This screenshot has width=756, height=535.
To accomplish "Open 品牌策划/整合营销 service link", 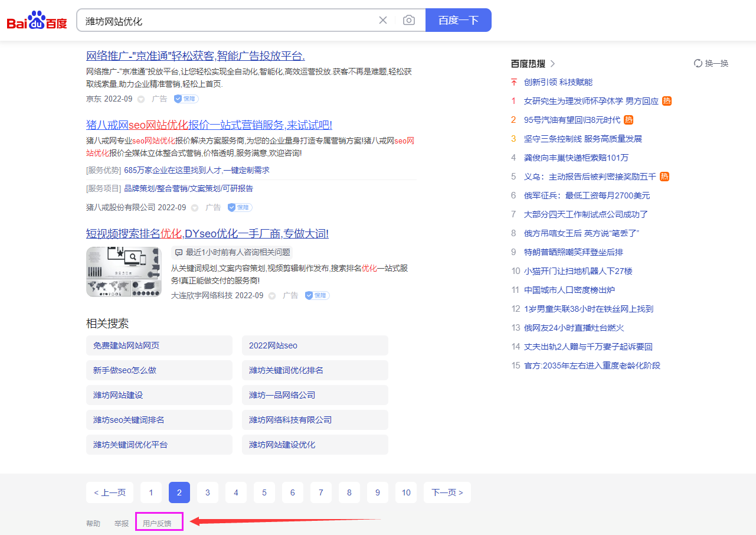I will click(x=188, y=188).
